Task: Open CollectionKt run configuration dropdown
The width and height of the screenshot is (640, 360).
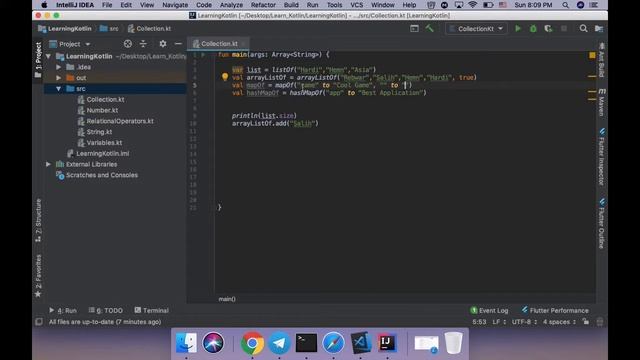Action: pyautogui.click(x=476, y=29)
